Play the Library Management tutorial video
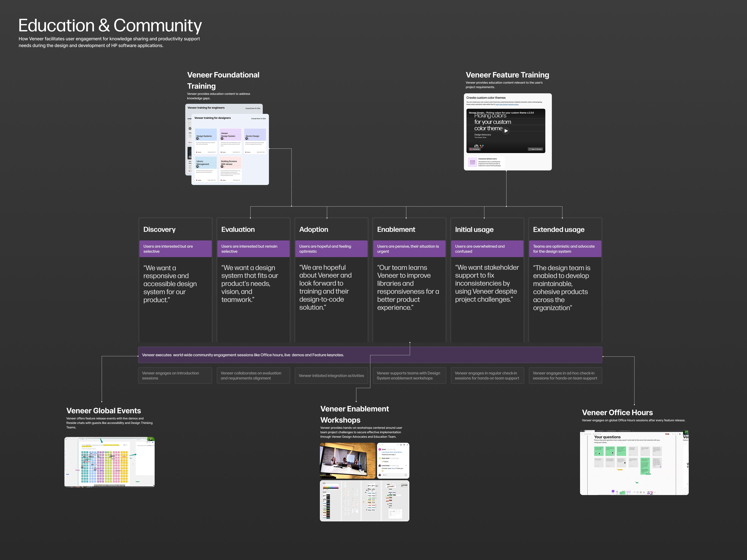 198,167
